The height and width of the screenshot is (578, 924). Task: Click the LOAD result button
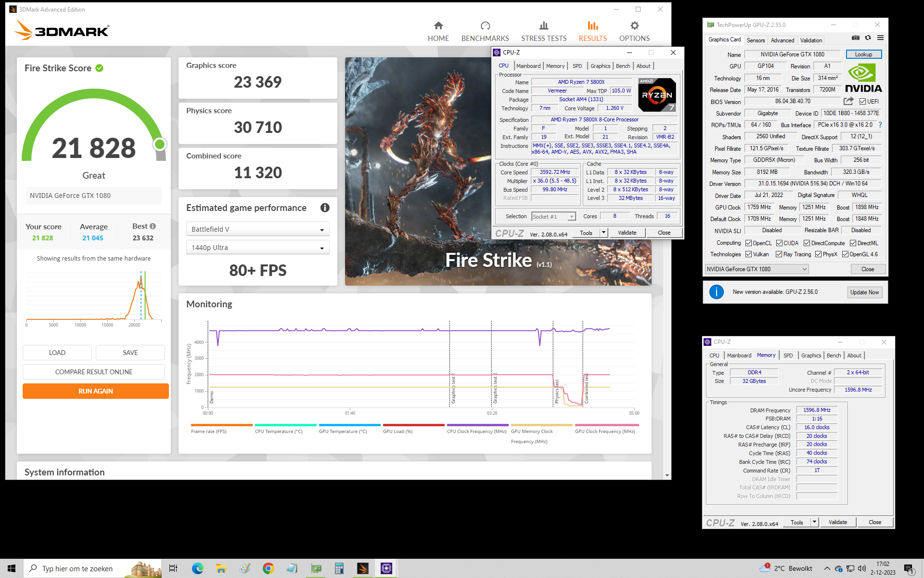[57, 353]
